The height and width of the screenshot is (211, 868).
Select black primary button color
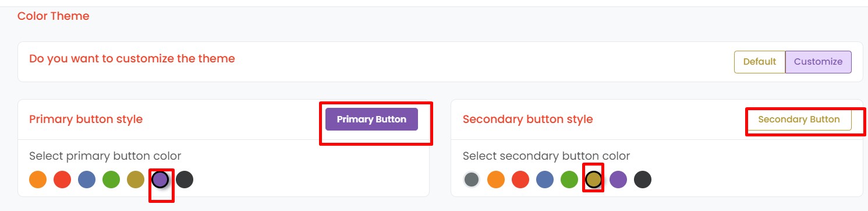pyautogui.click(x=185, y=180)
